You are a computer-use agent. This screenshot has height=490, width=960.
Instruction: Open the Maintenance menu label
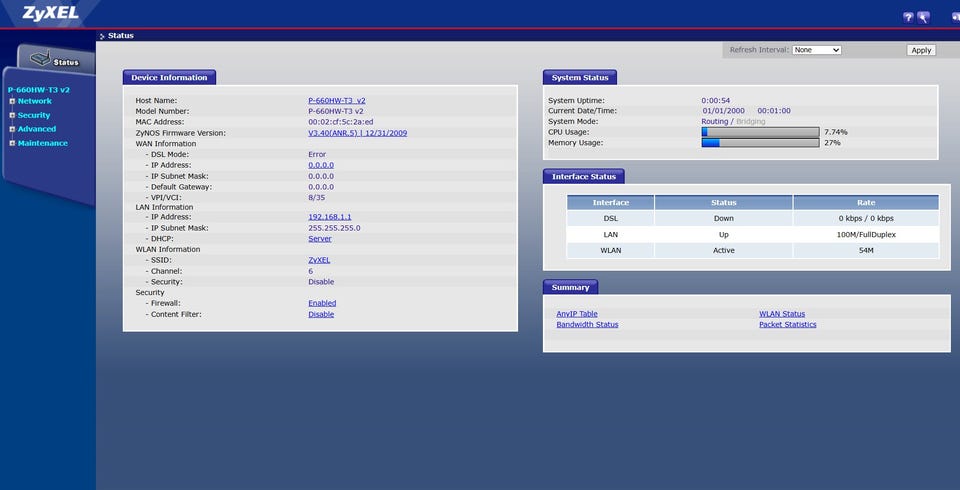tap(43, 143)
